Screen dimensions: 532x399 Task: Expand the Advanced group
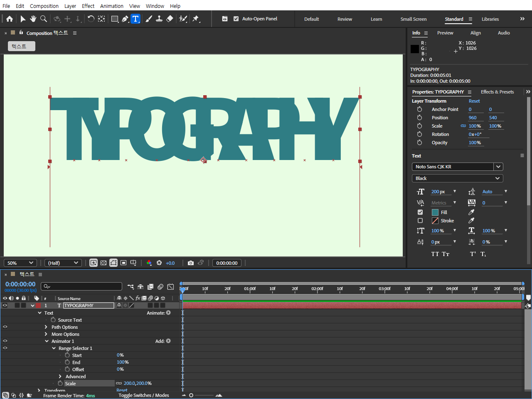tap(60, 377)
